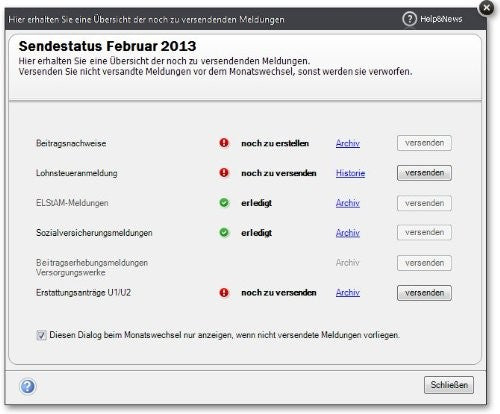The width and height of the screenshot is (500, 414).
Task: Select the Beitragserhebungsmeldungen Versorgungswerke label
Action: click(x=92, y=268)
